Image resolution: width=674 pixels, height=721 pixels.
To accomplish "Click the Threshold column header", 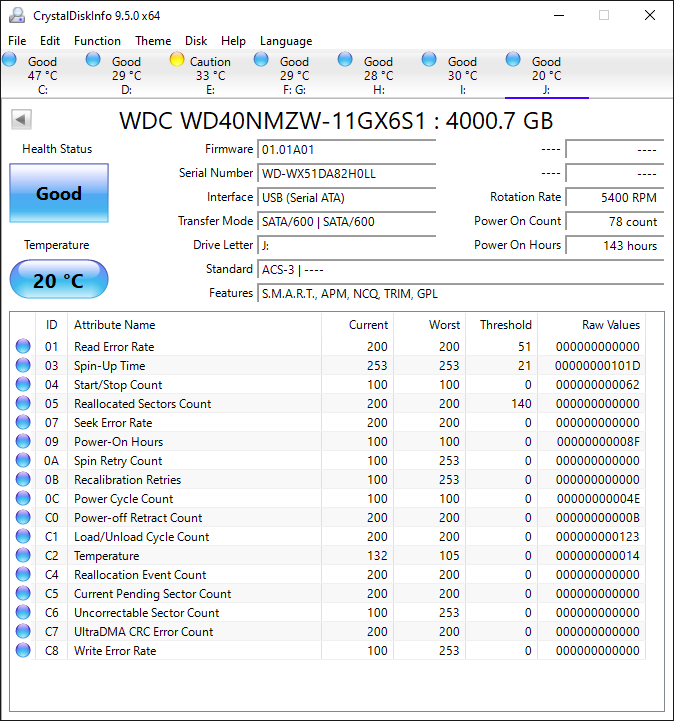I will point(502,325).
